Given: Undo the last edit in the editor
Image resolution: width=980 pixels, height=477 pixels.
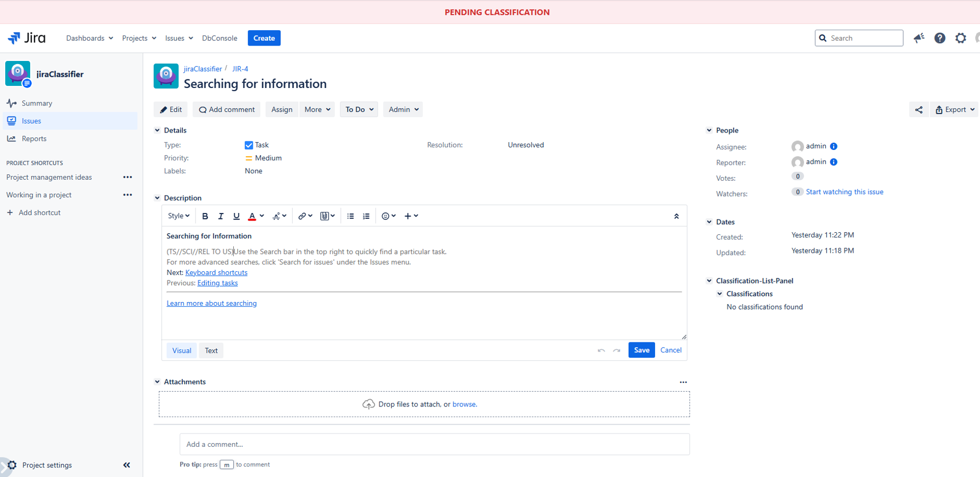Looking at the screenshot, I should click(x=602, y=350).
